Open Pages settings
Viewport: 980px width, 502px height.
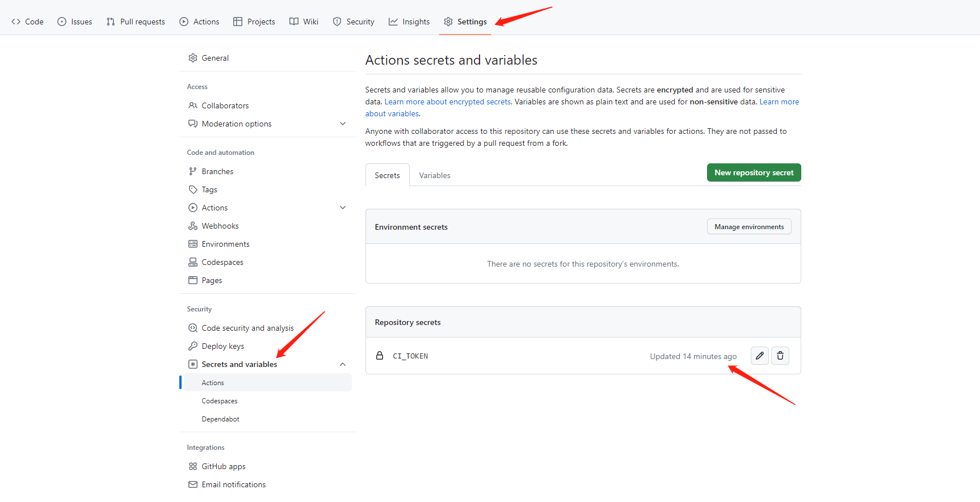268,280
